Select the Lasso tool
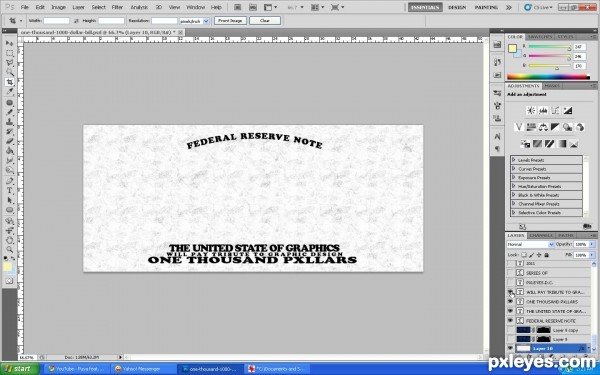 point(10,63)
